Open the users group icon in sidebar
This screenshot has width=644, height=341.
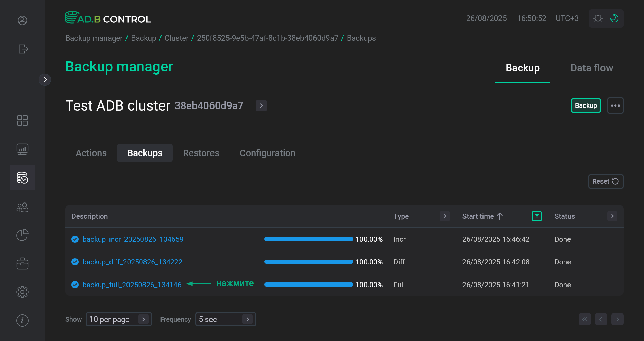pyautogui.click(x=22, y=207)
